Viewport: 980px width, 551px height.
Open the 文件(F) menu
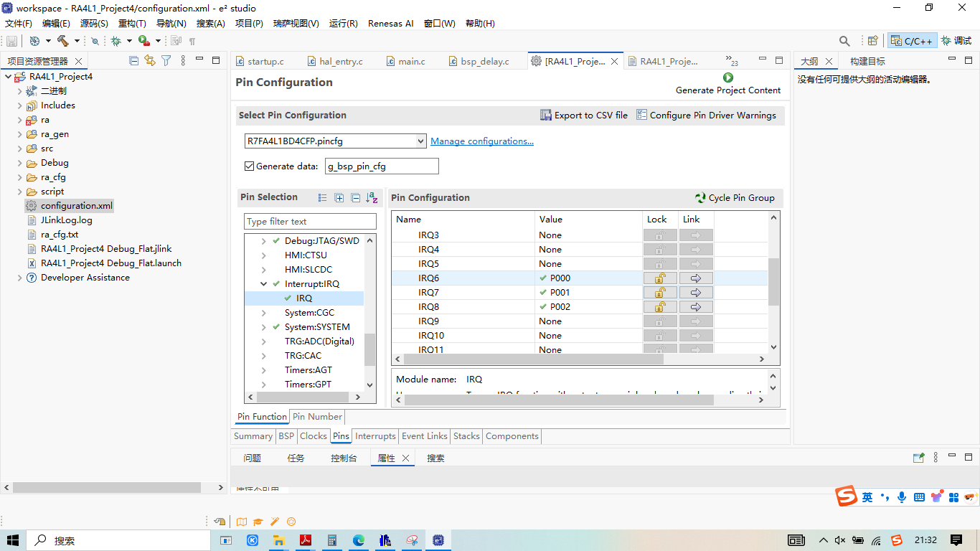pos(19,23)
